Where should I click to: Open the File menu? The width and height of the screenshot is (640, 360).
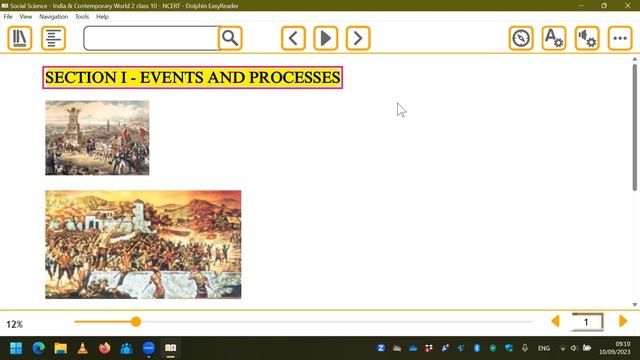click(8, 17)
